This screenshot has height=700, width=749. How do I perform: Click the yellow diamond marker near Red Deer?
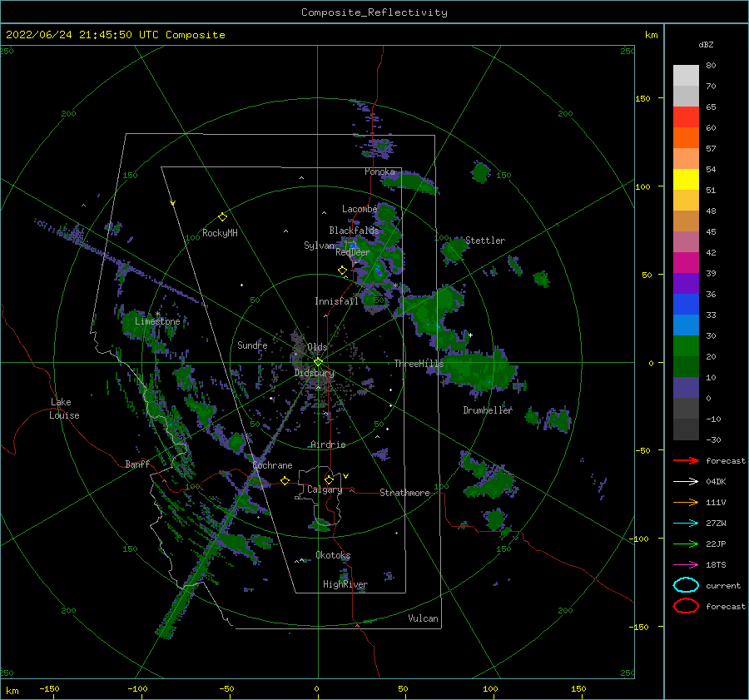point(343,271)
